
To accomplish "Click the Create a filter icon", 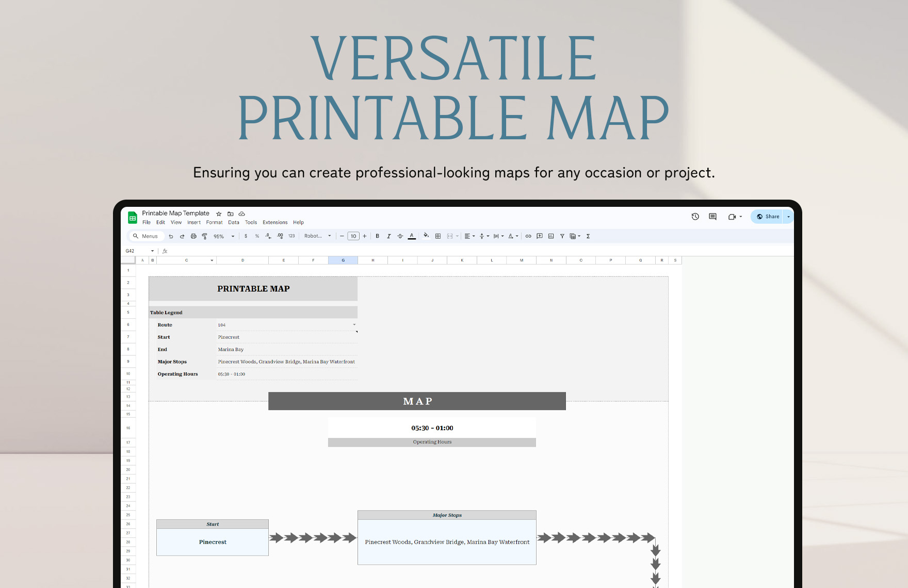I will (562, 236).
